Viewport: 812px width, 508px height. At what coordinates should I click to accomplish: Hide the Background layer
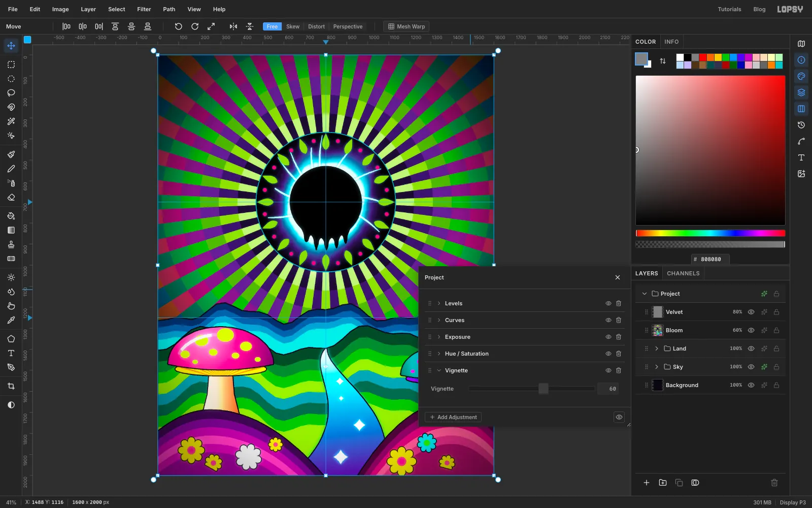click(x=751, y=385)
